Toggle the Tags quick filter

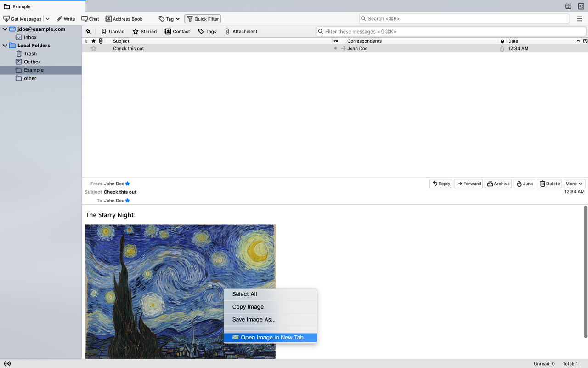coord(207,31)
